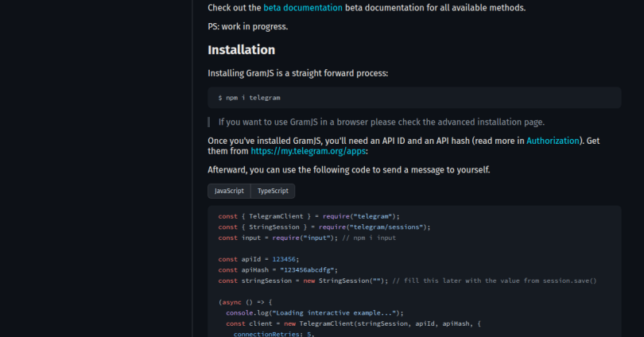Click the apiId = 123456 line

pyautogui.click(x=258, y=259)
